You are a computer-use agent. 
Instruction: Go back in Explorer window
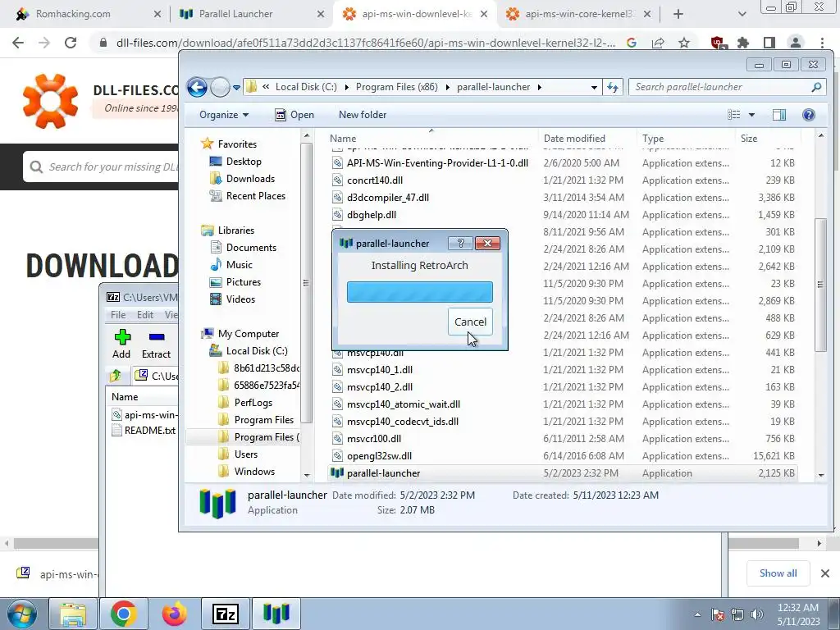pyautogui.click(x=197, y=87)
